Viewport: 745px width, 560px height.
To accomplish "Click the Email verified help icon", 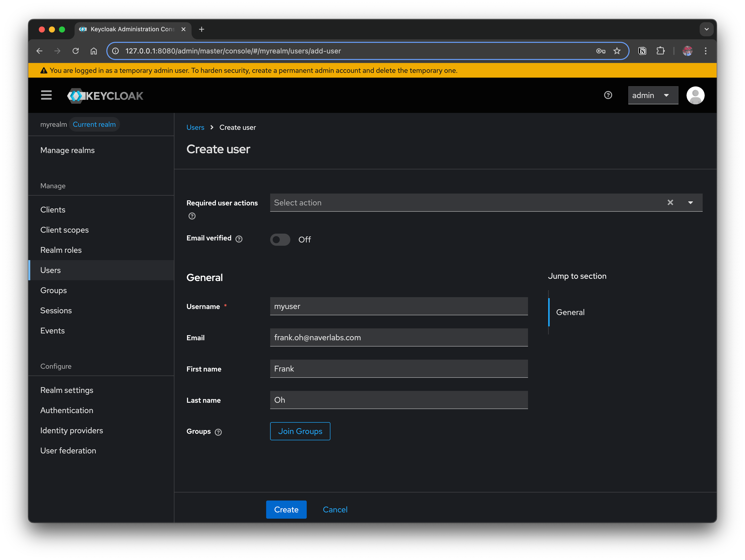I will [239, 239].
